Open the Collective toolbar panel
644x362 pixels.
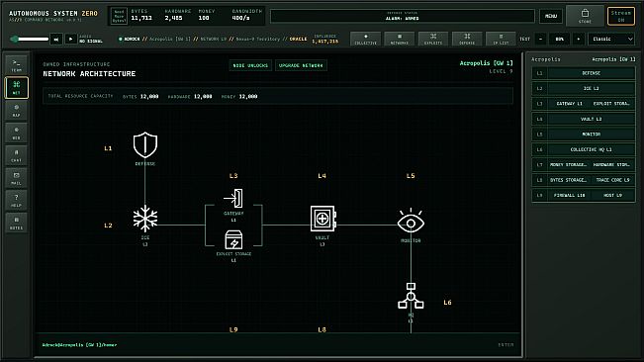[x=366, y=39]
